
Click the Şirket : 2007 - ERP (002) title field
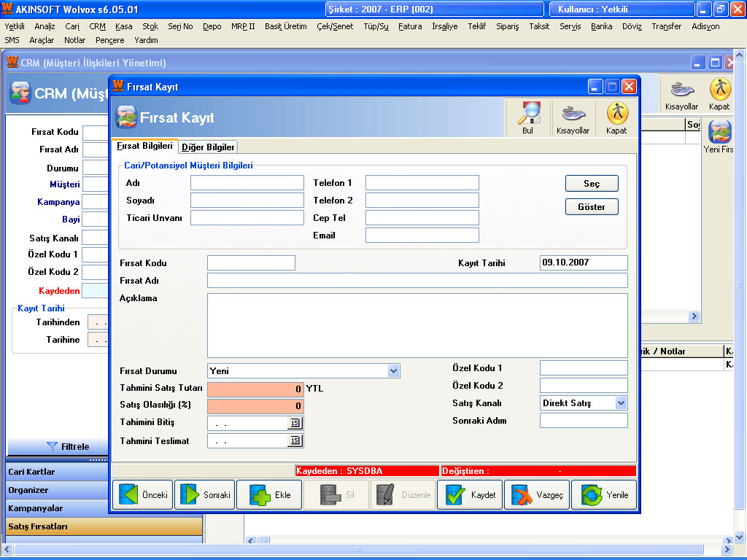[x=435, y=9]
